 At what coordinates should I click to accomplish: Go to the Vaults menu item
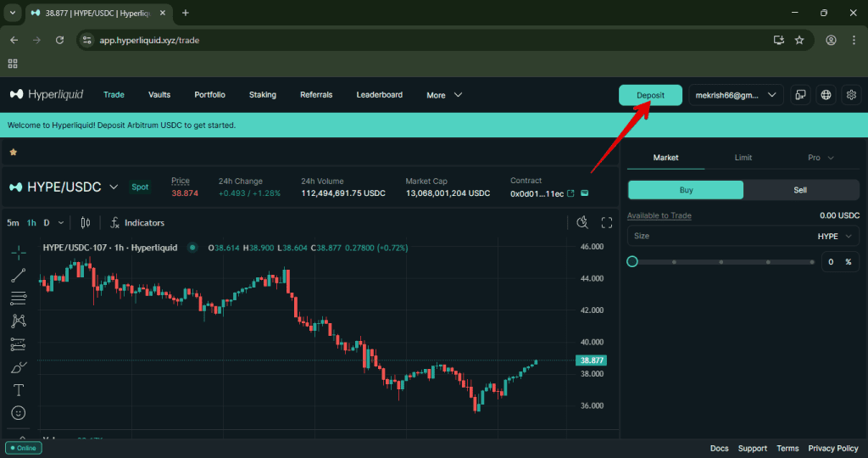(159, 95)
